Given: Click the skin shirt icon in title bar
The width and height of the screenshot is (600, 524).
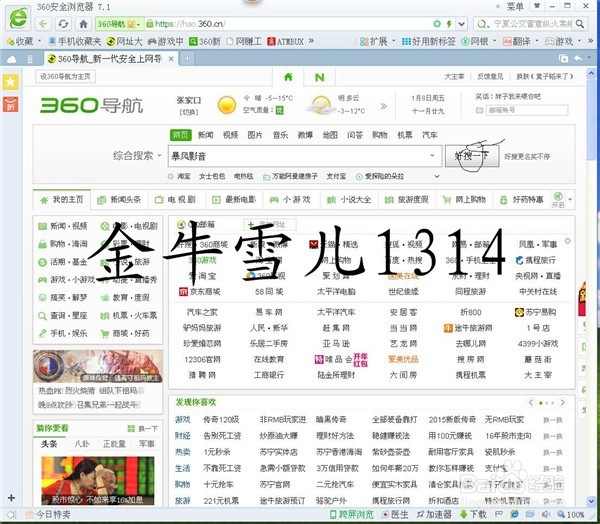Looking at the screenshot, I should 537,6.
